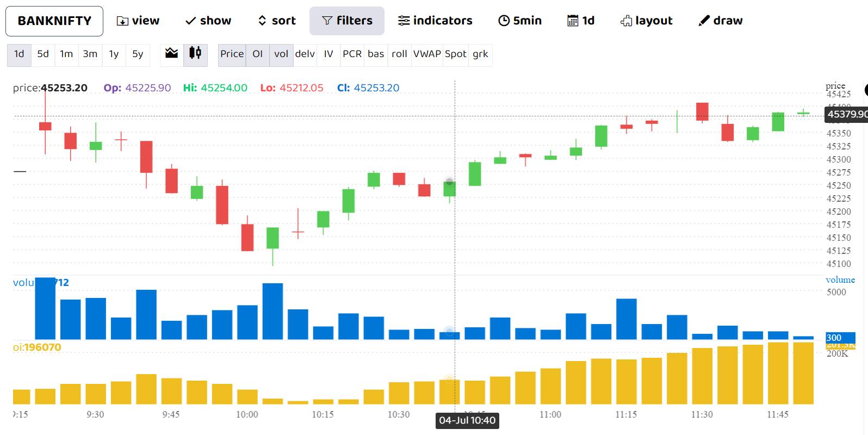The height and width of the screenshot is (435, 868).
Task: Click the tallest blue volume bar at 9:20
Action: 45,308
